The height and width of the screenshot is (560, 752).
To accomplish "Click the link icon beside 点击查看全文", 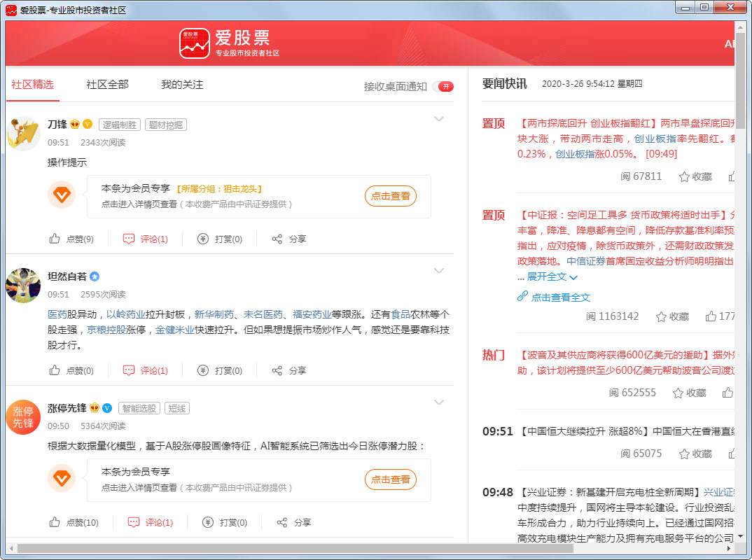I will pyautogui.click(x=522, y=297).
